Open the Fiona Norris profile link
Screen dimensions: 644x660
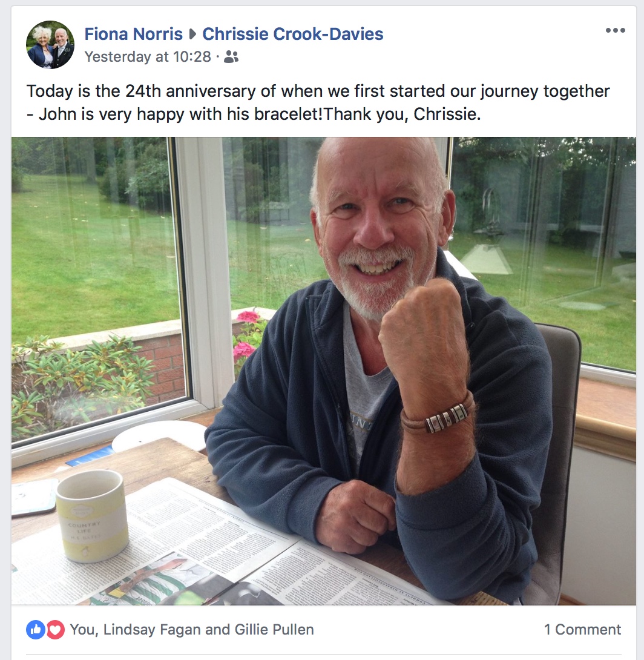(133, 34)
